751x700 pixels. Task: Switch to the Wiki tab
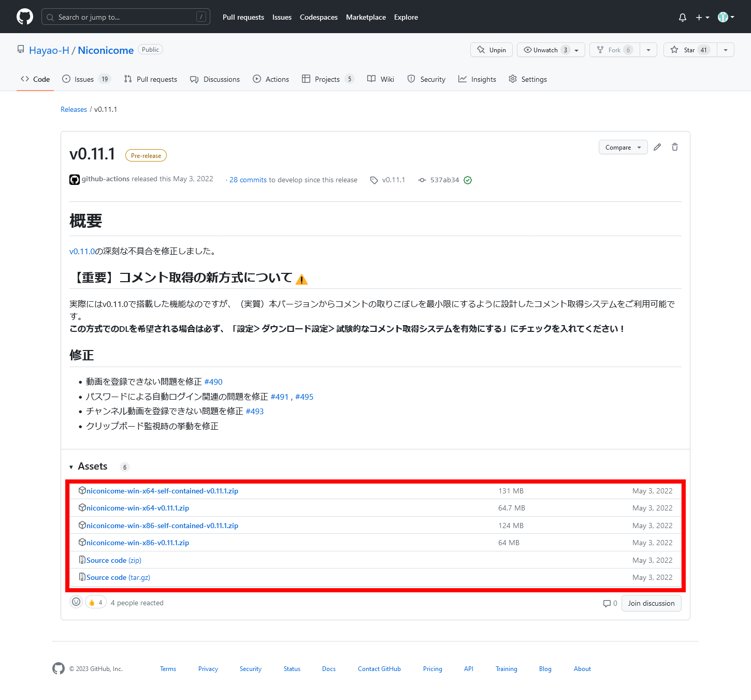(x=381, y=79)
